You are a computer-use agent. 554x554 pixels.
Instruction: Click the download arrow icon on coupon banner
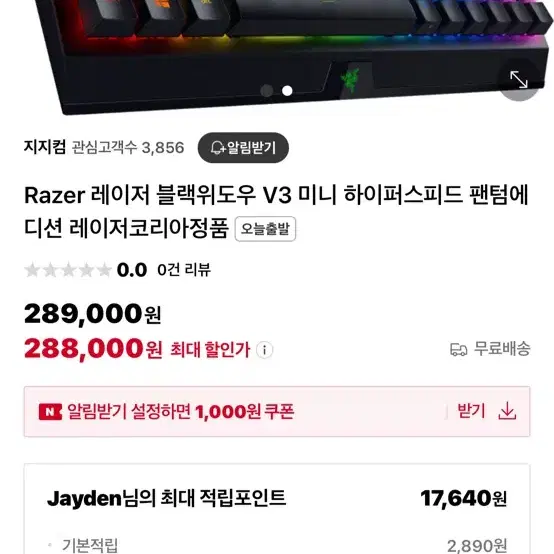(507, 411)
